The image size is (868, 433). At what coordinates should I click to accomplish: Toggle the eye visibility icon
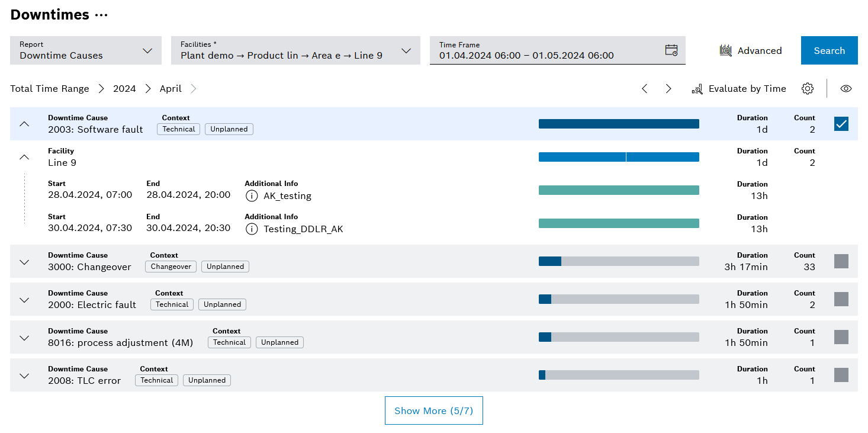(846, 89)
